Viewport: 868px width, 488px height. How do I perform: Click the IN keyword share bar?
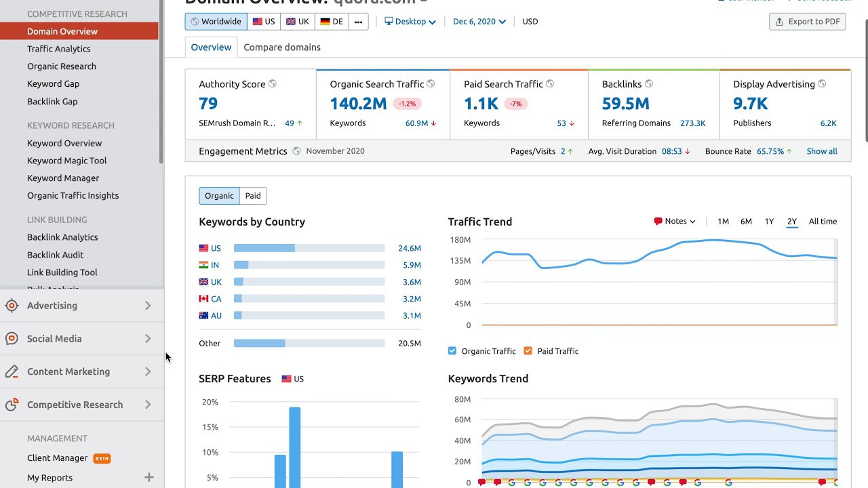click(309, 265)
